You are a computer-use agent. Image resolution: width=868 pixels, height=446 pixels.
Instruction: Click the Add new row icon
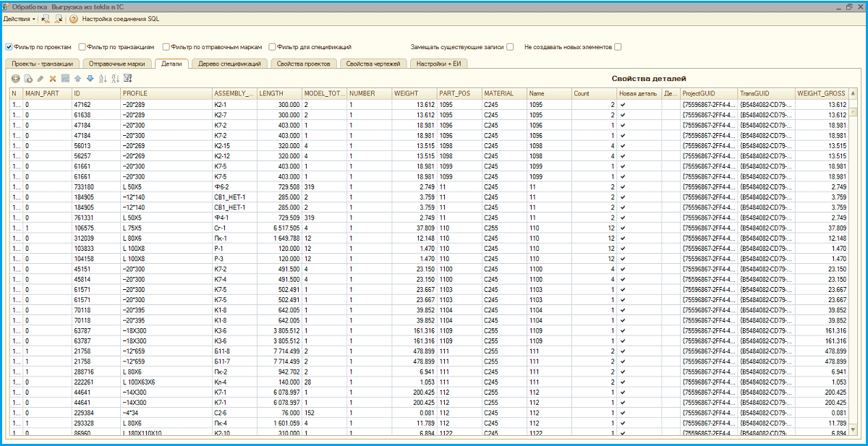point(15,78)
